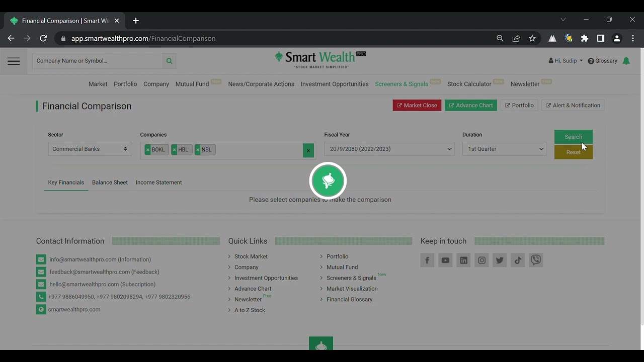Open the LinkedIn social link
Image resolution: width=644 pixels, height=362 pixels.
pos(463,260)
